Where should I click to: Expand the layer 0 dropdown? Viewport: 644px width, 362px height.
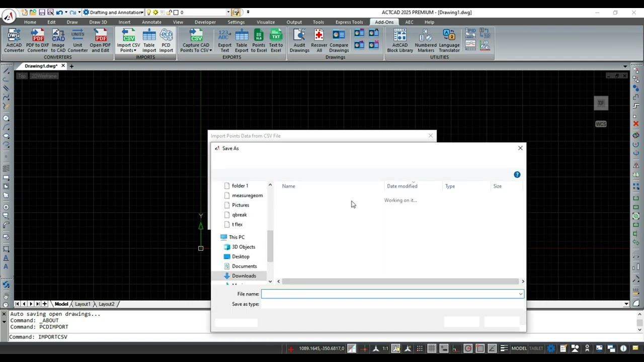(228, 12)
